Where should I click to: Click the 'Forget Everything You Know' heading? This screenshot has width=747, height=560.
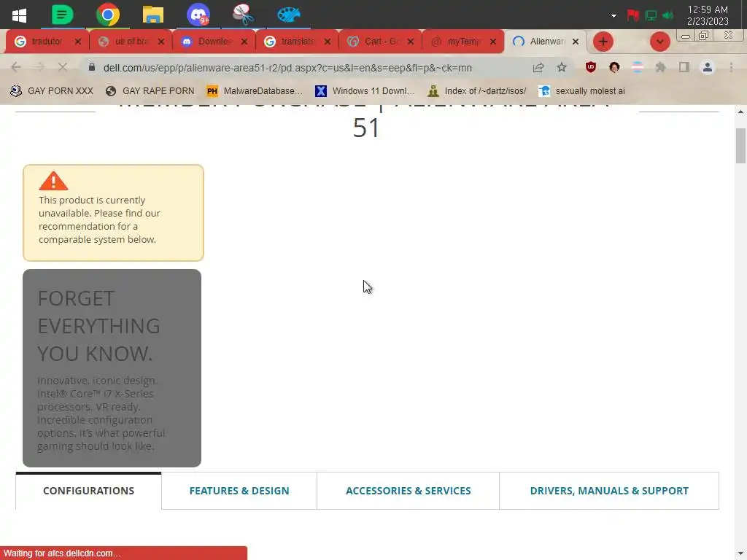coord(98,326)
